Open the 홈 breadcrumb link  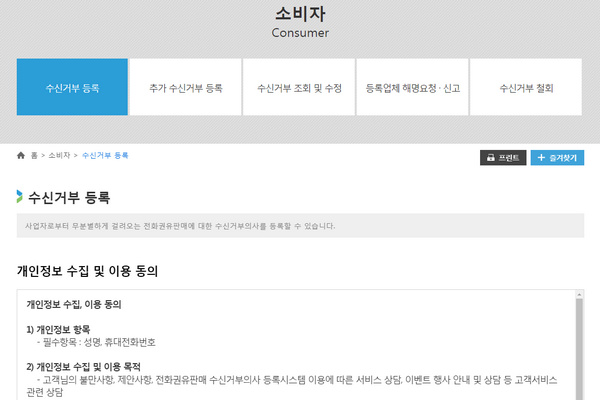pyautogui.click(x=34, y=155)
